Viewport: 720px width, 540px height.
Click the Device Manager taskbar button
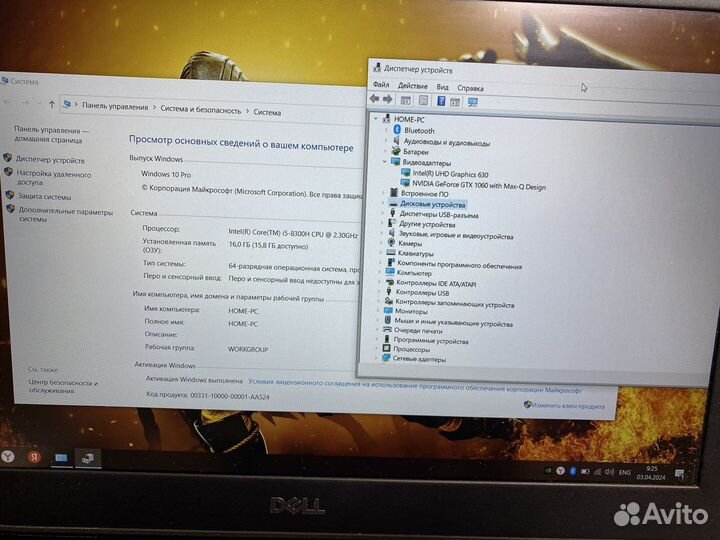87,458
